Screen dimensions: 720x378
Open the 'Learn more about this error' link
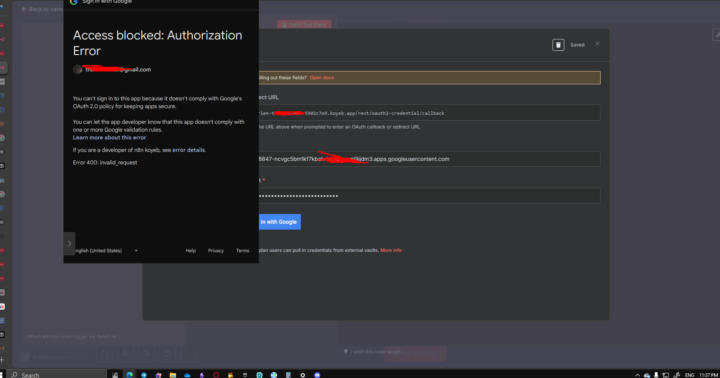click(109, 137)
